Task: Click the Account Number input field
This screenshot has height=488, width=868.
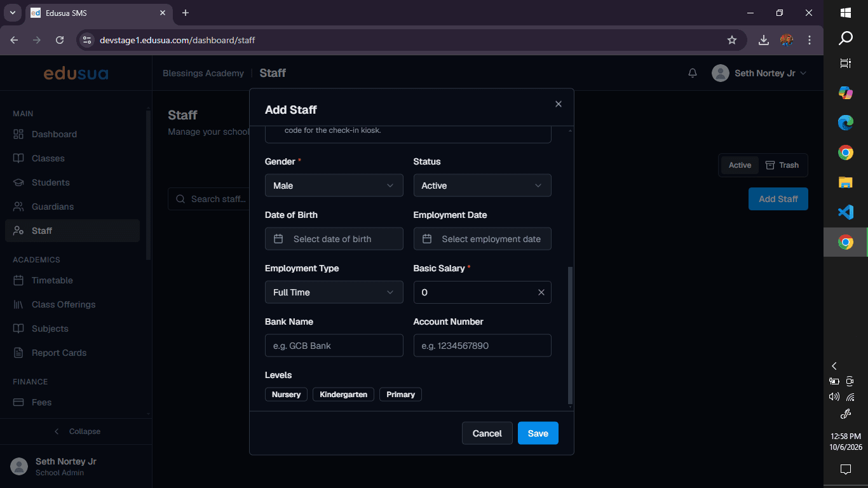Action: tap(482, 346)
